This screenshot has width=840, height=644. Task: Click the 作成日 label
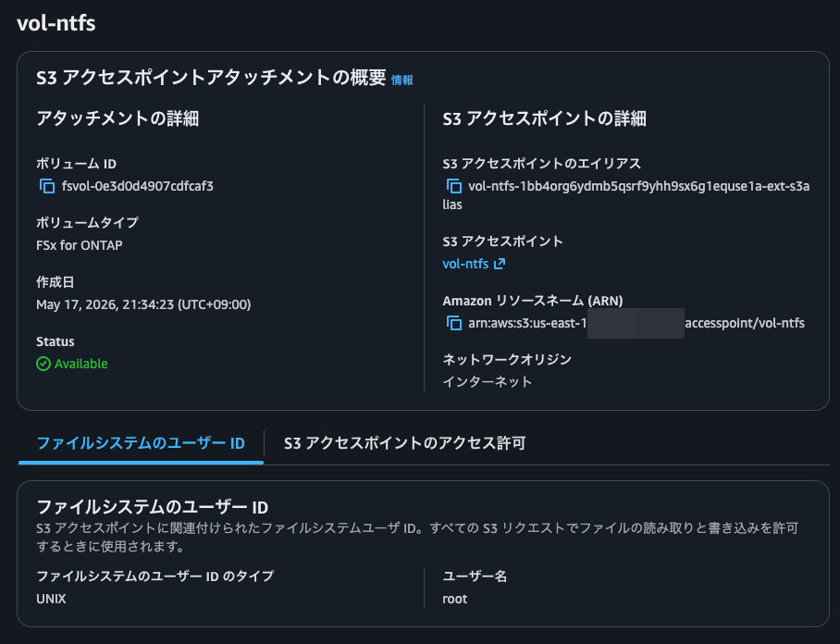click(56, 282)
